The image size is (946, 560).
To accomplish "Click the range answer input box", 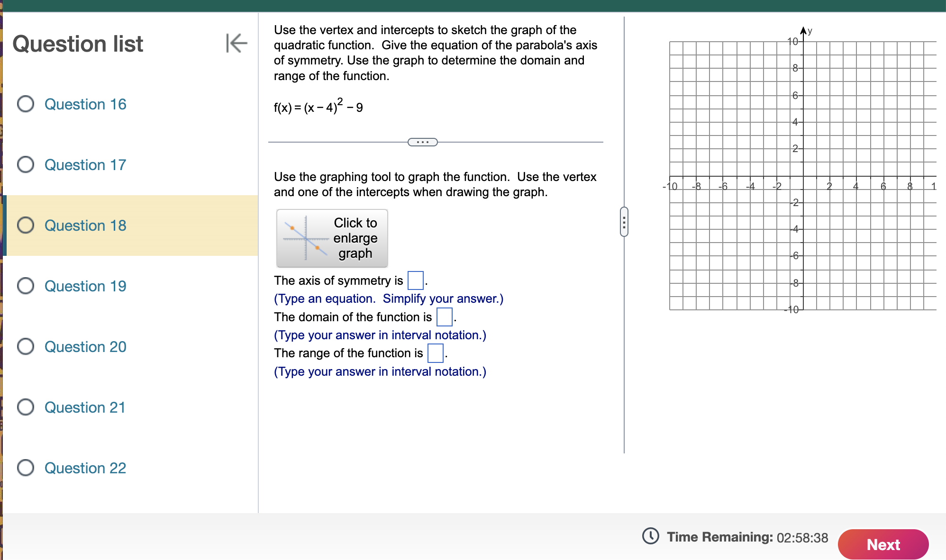I will (435, 353).
